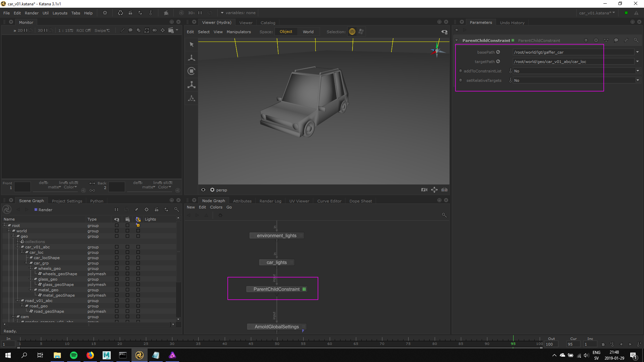Screen dimensions: 644x362
Task: Open the color picker eyedropper in Monitor
Action: (x=122, y=31)
